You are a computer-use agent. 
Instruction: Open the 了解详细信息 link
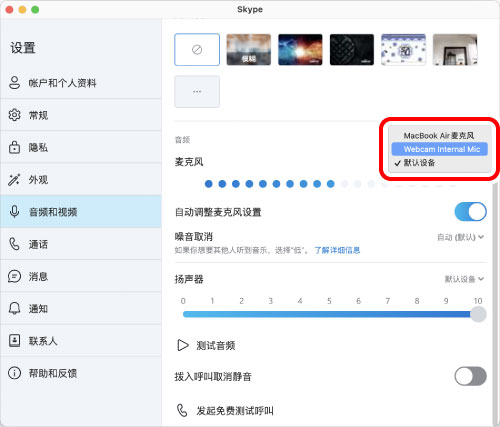(337, 250)
